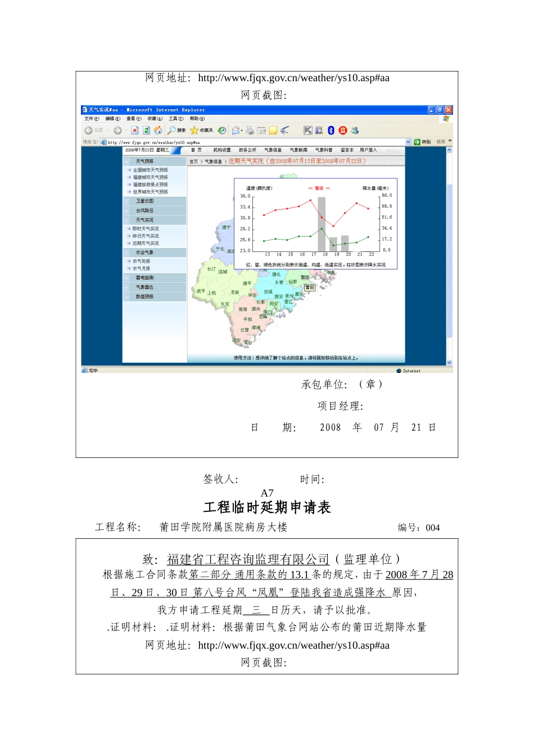The height and width of the screenshot is (756, 534).
Task: Click the 机构设置 navigation tab
Action: [222, 150]
